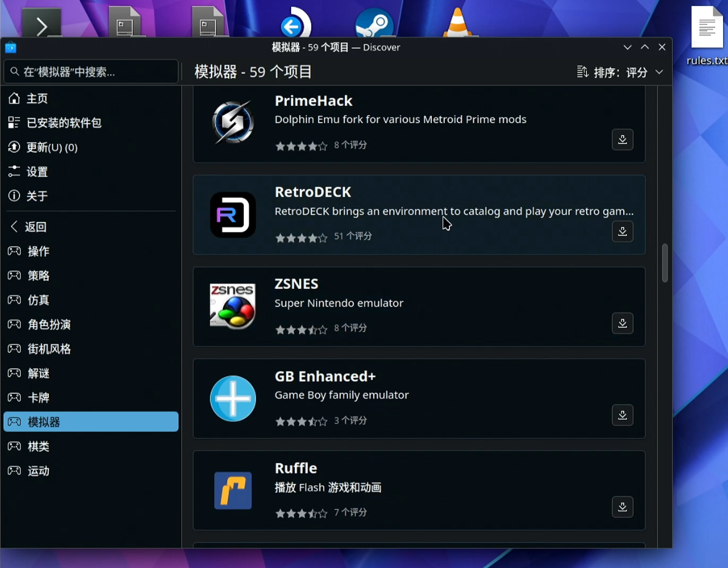Click the '模拟器 - 59 个项目' page heading

(x=253, y=72)
